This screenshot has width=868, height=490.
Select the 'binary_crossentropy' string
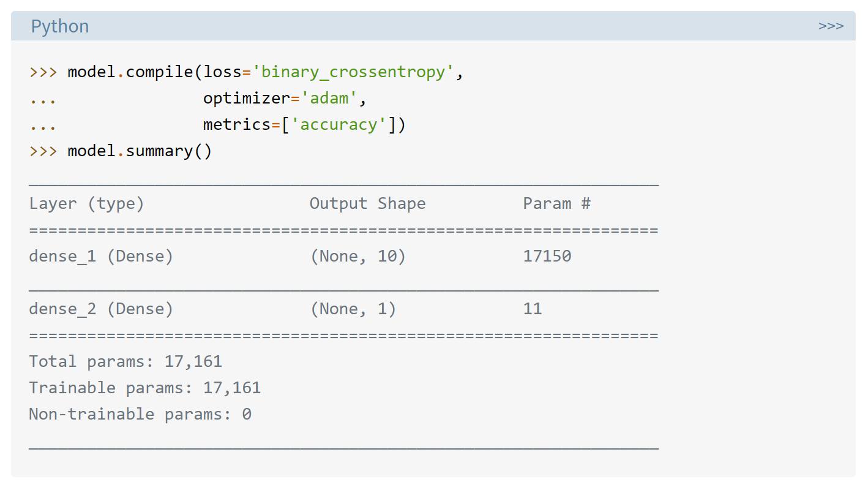pos(353,72)
